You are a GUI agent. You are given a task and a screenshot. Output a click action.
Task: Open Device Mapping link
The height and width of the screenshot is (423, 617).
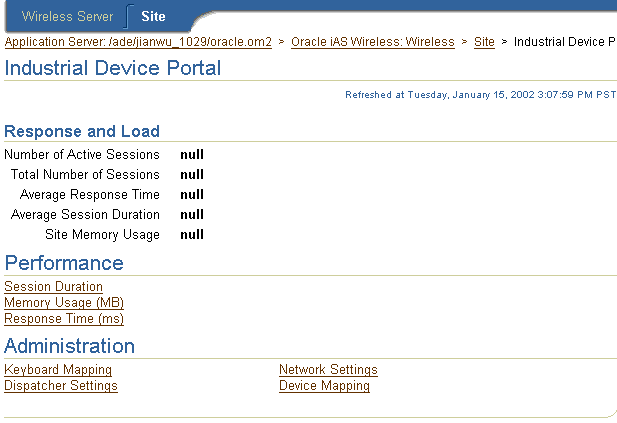coord(324,386)
